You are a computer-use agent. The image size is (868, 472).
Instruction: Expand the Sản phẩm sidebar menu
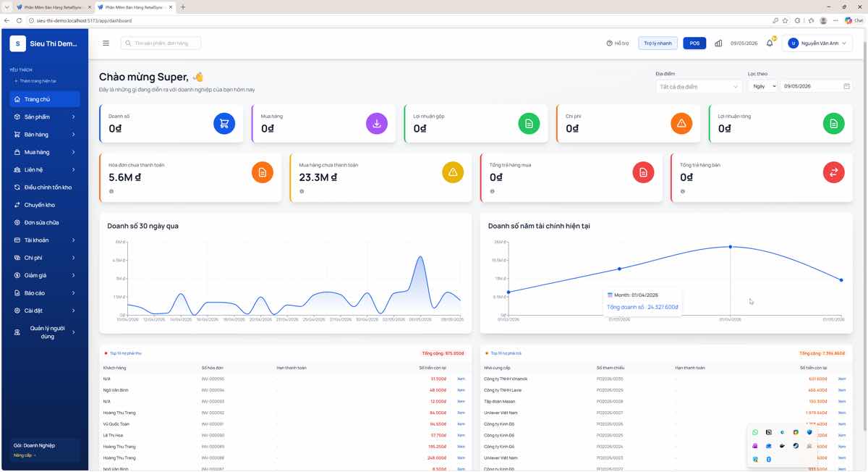[45, 117]
